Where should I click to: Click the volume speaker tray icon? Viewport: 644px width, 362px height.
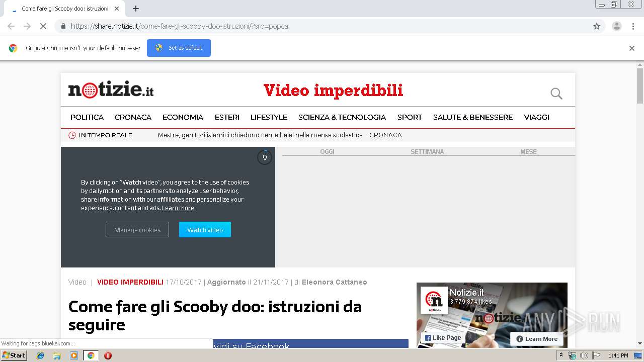[584, 355]
